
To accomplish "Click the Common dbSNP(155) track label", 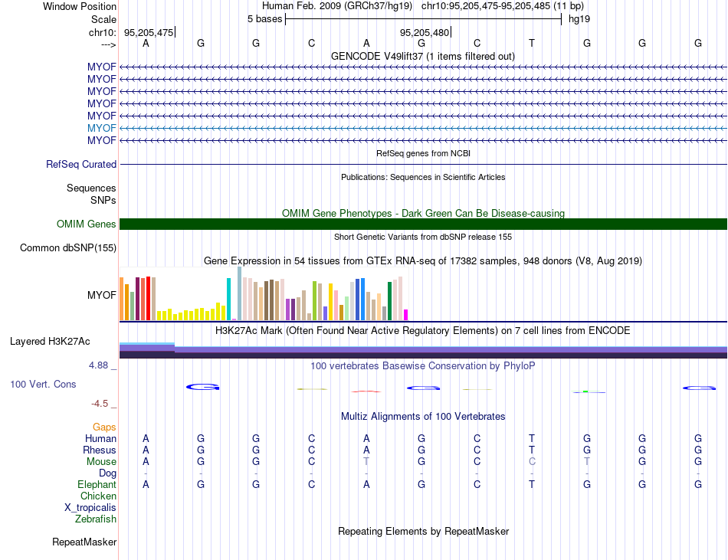I will click(68, 247).
